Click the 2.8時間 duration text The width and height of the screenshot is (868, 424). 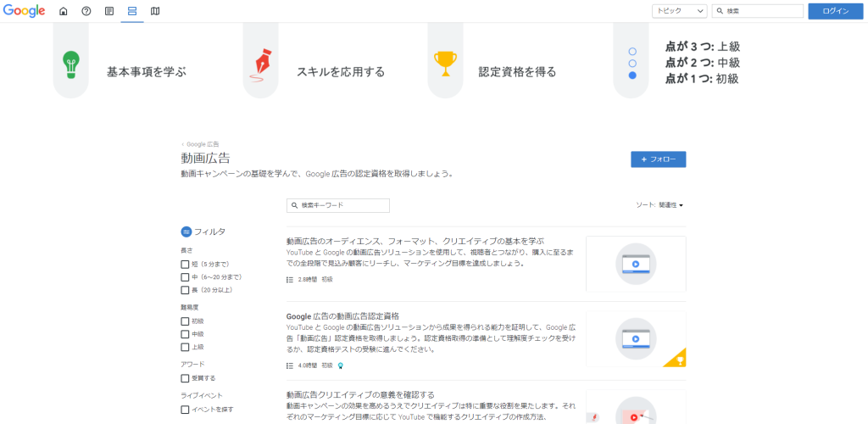tap(308, 280)
